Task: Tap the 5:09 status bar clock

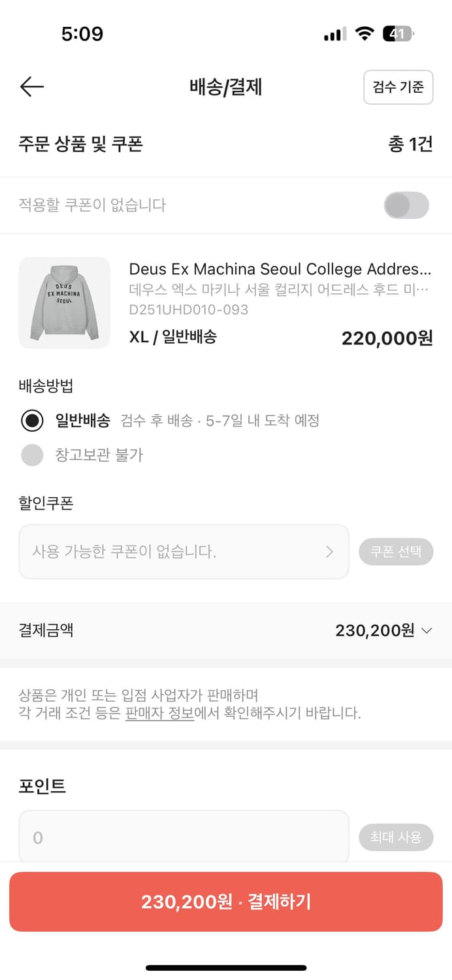Action: pos(82,34)
